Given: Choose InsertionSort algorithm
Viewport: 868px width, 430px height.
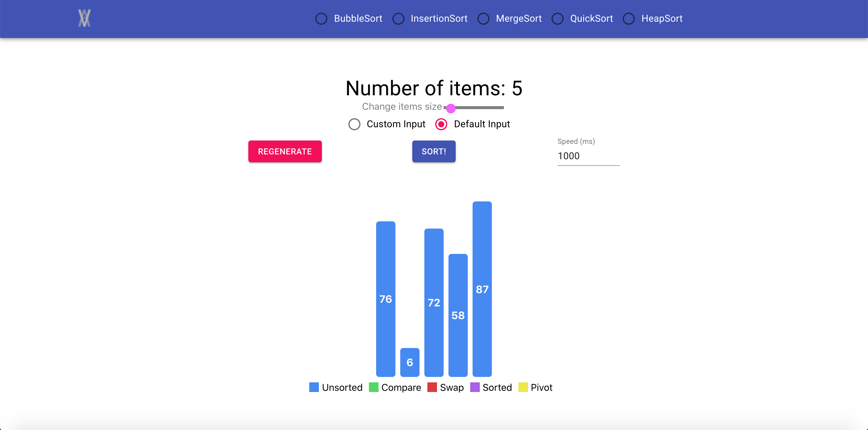Looking at the screenshot, I should coord(398,19).
